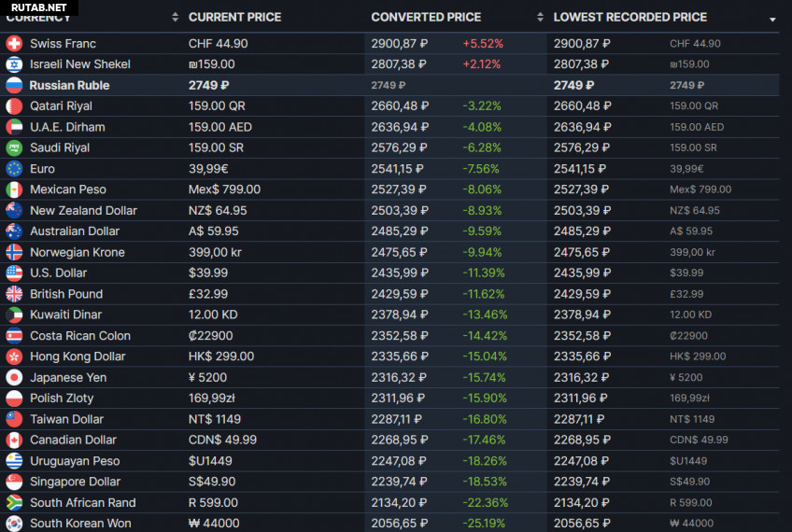Screen dimensions: 792x532
Task: Open the U.S. Dollar currency row
Action: point(58,273)
